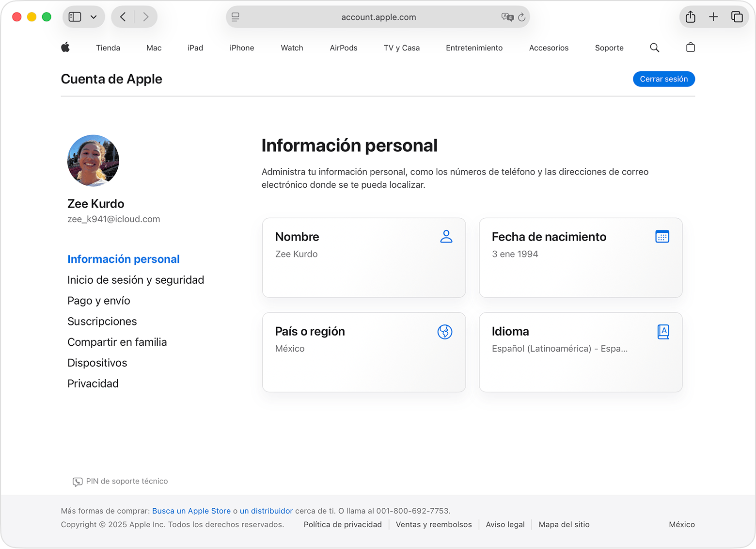Image resolution: width=756 pixels, height=549 pixels.
Task: Open the calendar icon on Fecha de nacimiento
Action: pyautogui.click(x=662, y=236)
